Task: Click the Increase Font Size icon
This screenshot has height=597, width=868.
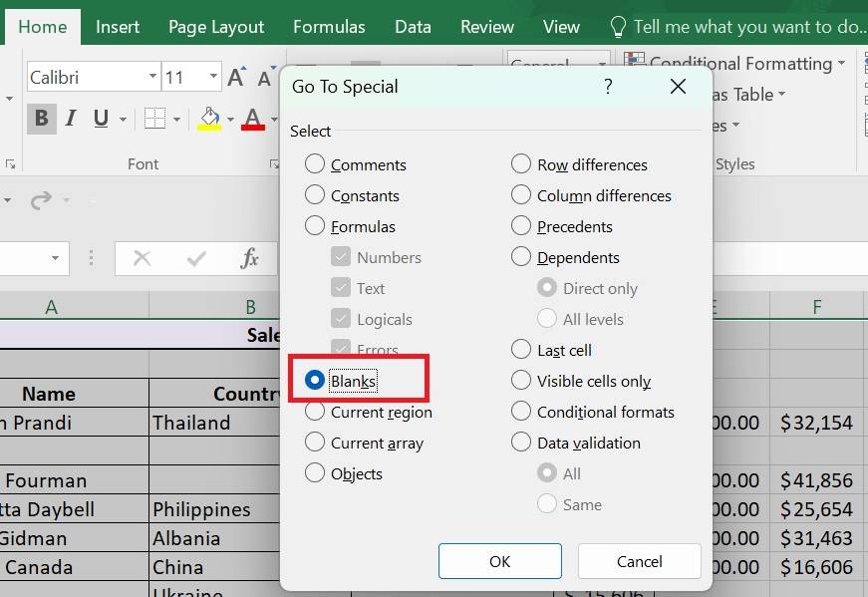Action: [x=236, y=77]
